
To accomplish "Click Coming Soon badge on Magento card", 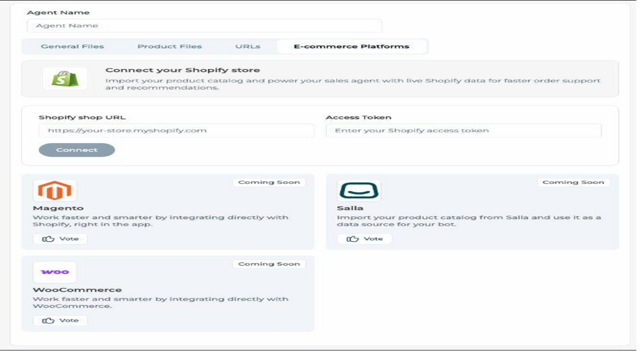I will click(x=269, y=183).
